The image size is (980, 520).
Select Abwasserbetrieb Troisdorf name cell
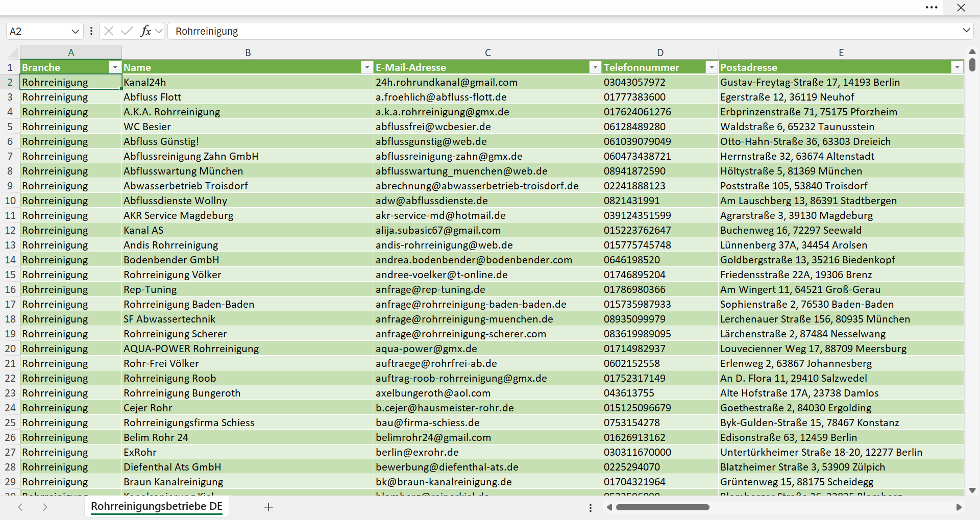pyautogui.click(x=248, y=186)
